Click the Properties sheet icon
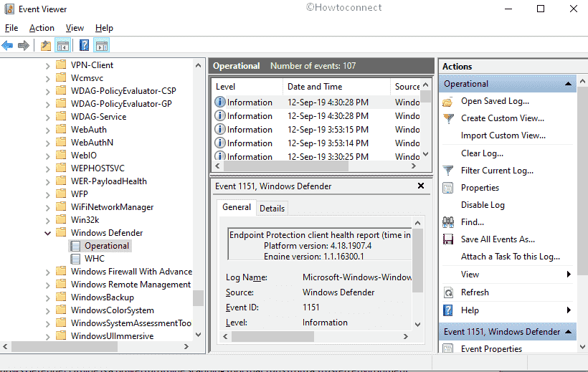588x372 pixels. [x=448, y=188]
